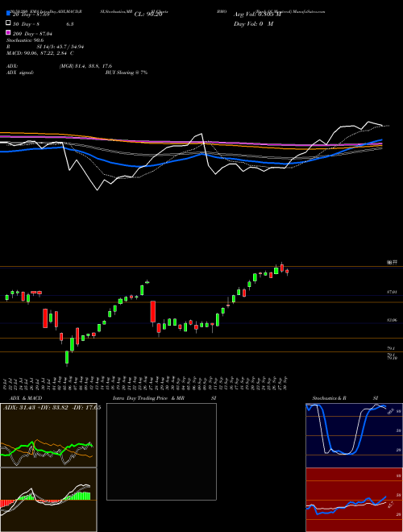
Task: Click the ADX (MGR) 31.4, 33.8, 17.6 values
Action: [85, 66]
